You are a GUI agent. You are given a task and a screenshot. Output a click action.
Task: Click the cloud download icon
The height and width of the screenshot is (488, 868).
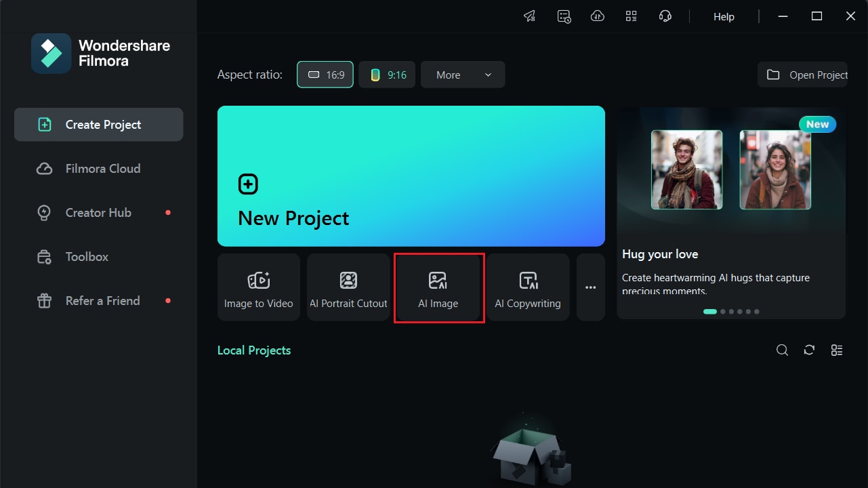tap(598, 16)
